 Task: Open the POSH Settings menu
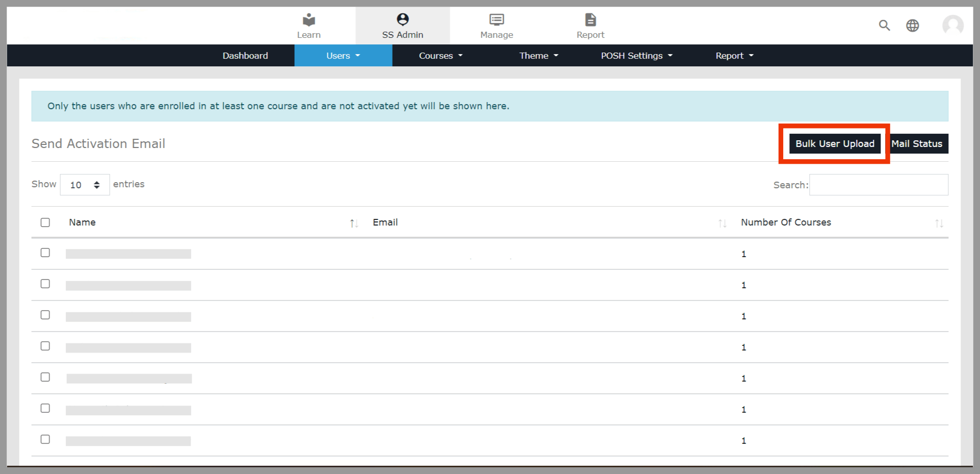[636, 56]
